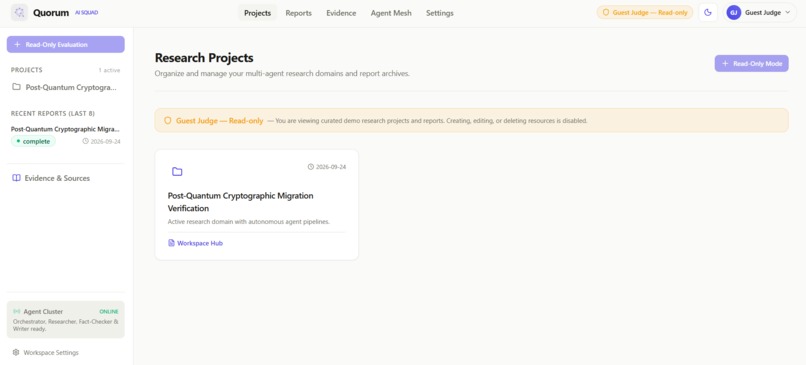
Task: Open the Projects tab
Action: tap(258, 13)
